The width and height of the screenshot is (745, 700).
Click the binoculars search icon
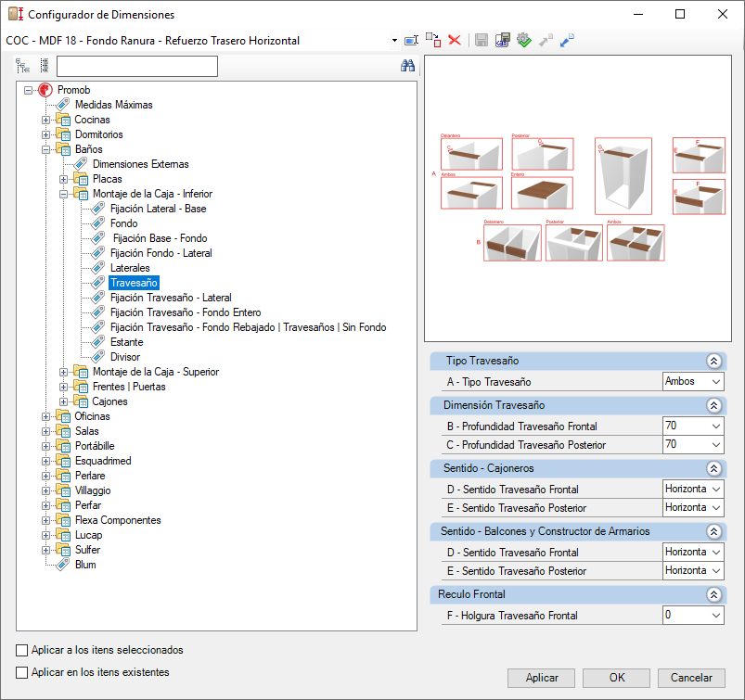[x=407, y=66]
